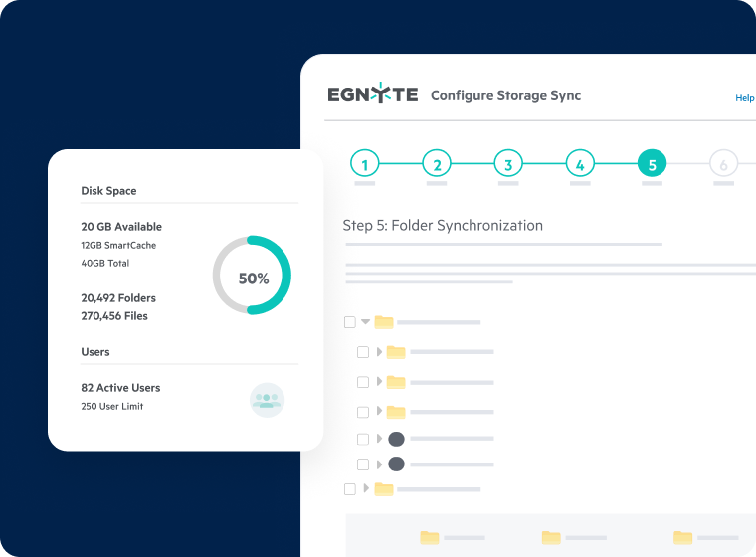Collapse the expanded top-level folder
Image resolution: width=756 pixels, height=557 pixels.
click(x=365, y=322)
